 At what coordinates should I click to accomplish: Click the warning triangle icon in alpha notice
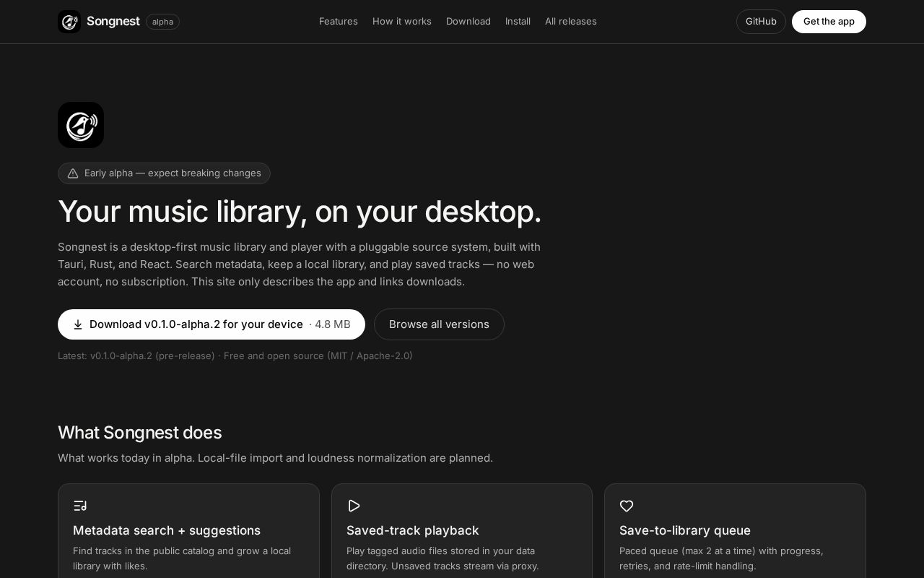(x=73, y=173)
